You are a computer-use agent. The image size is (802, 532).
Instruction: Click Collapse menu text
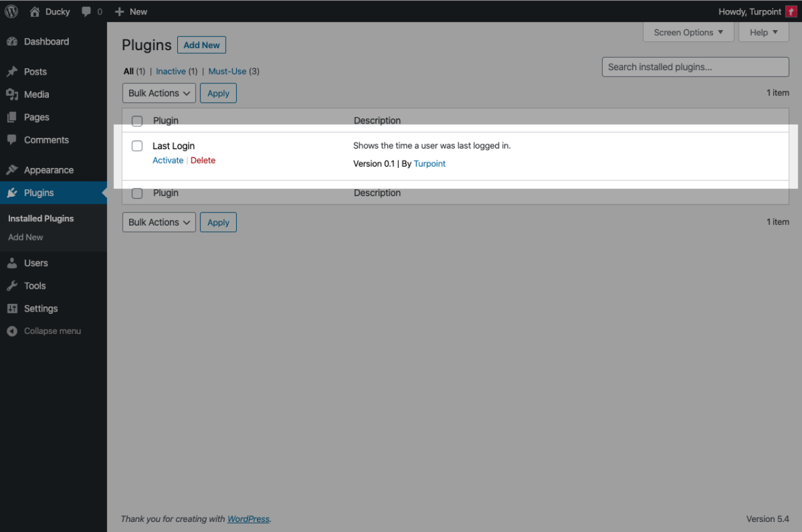(x=53, y=331)
